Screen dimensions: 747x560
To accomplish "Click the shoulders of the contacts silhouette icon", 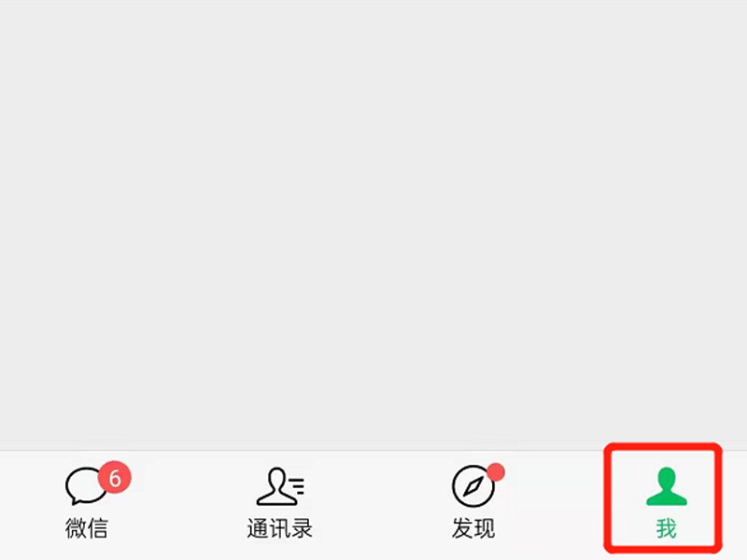I will pos(276,499).
